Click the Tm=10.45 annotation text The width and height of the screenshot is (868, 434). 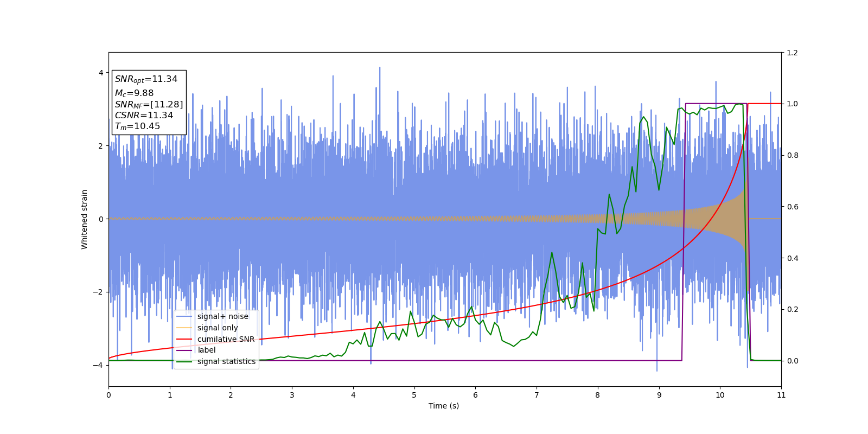pyautogui.click(x=137, y=126)
